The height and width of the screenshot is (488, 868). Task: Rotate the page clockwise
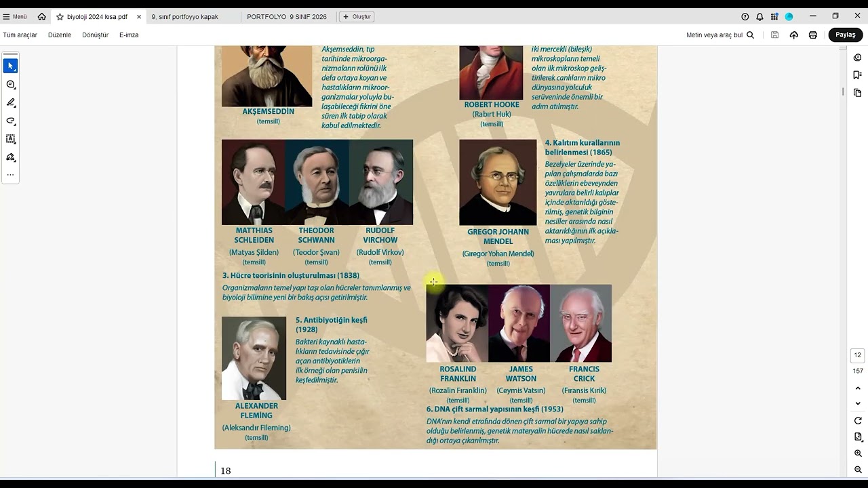pos(858,421)
